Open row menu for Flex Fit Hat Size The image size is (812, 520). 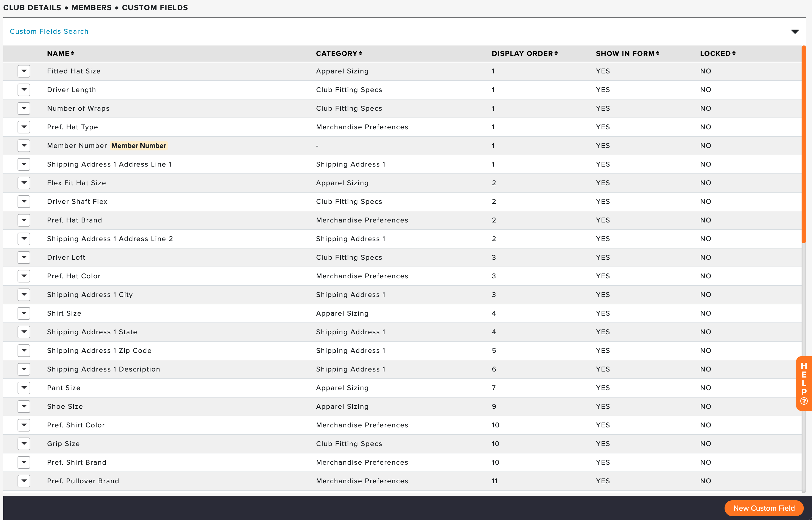24,183
